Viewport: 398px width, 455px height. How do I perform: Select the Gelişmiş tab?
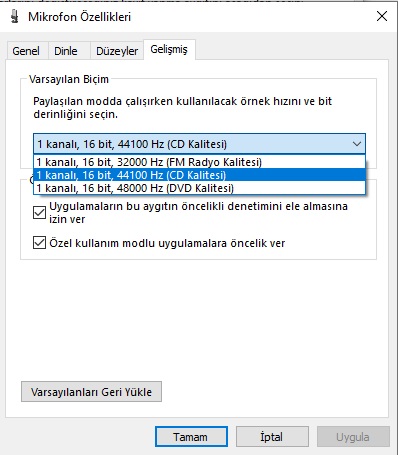click(x=169, y=49)
